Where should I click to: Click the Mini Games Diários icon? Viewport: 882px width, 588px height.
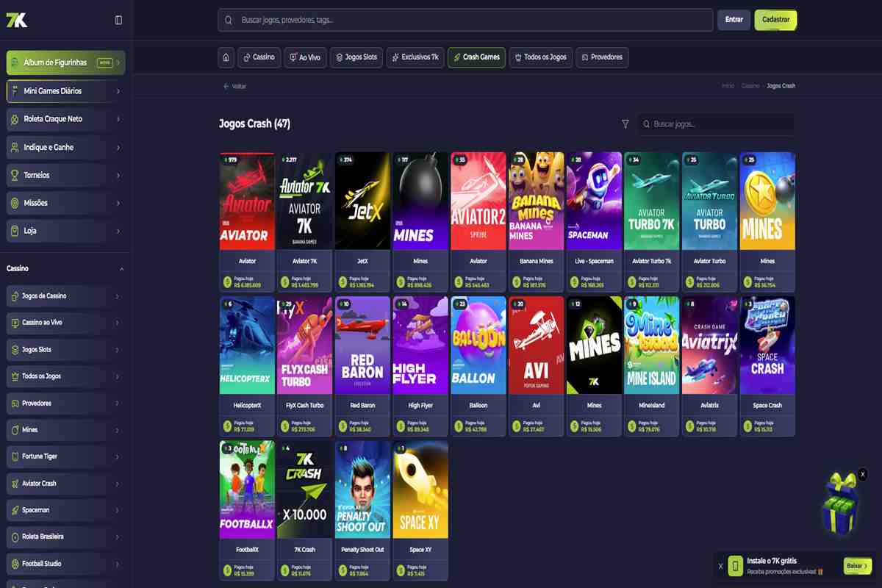[15, 91]
